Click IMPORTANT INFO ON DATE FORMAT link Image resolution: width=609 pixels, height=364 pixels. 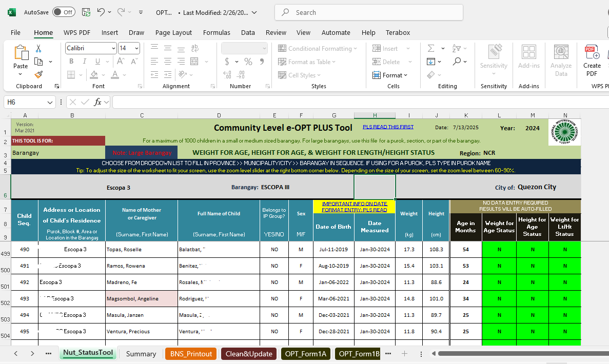(354, 207)
